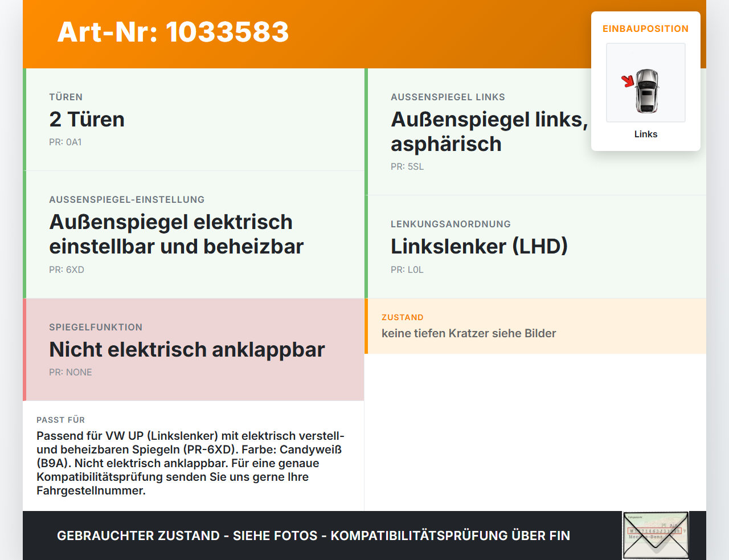This screenshot has width=729, height=560.
Task: Click 'PR: 5SL' code text
Action: [407, 166]
